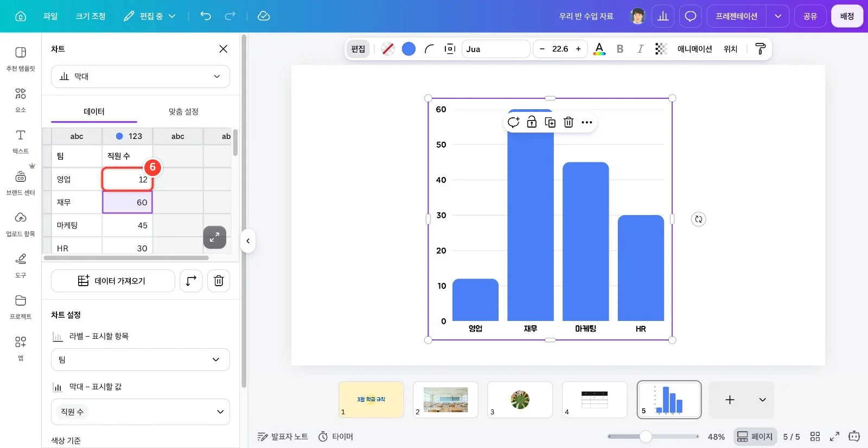
Task: Toggle the page (페이지) thumbnail view
Action: point(755,437)
